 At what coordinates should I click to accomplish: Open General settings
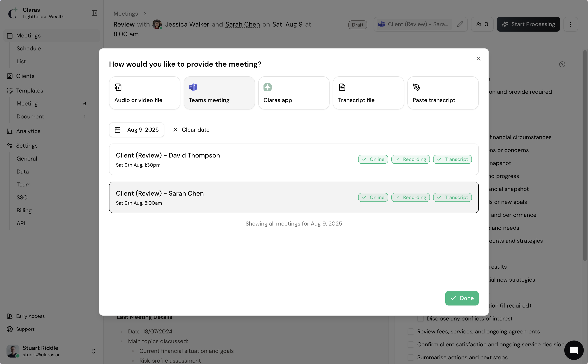tap(27, 159)
